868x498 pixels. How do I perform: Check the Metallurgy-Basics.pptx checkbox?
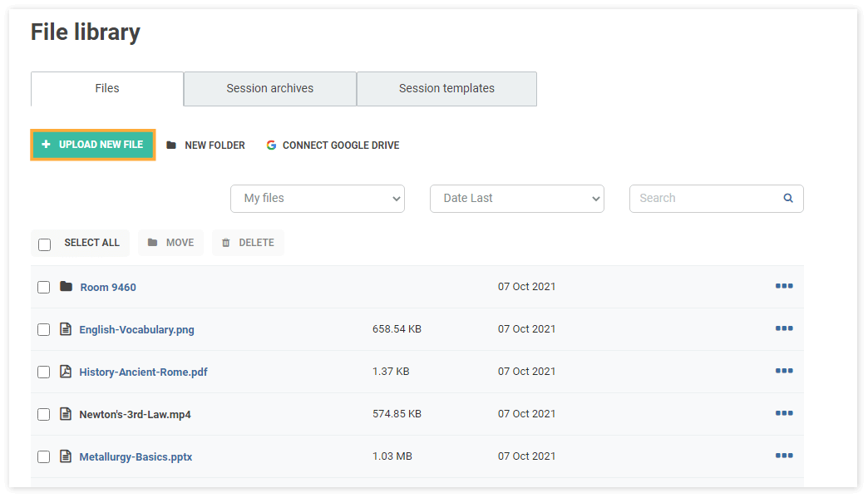44,457
